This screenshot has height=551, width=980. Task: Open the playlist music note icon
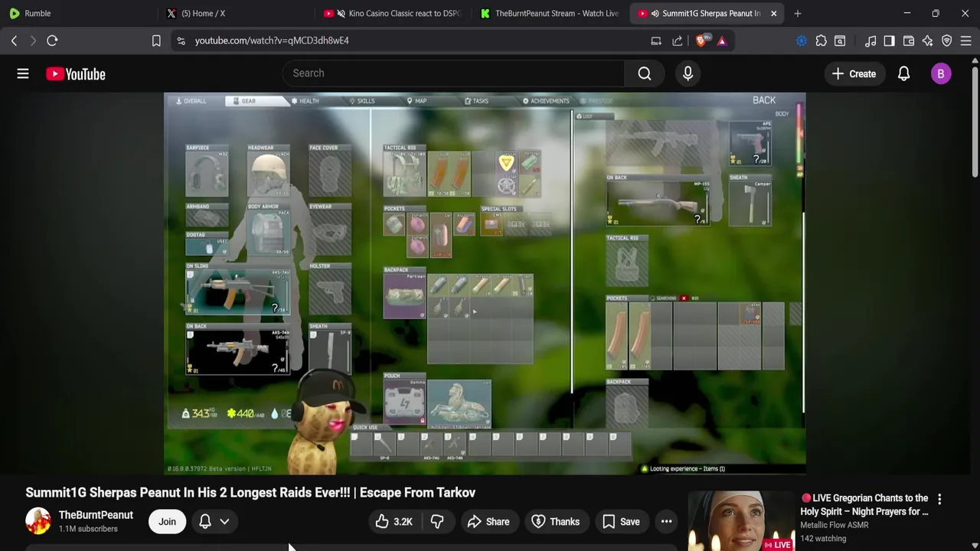pos(871,41)
